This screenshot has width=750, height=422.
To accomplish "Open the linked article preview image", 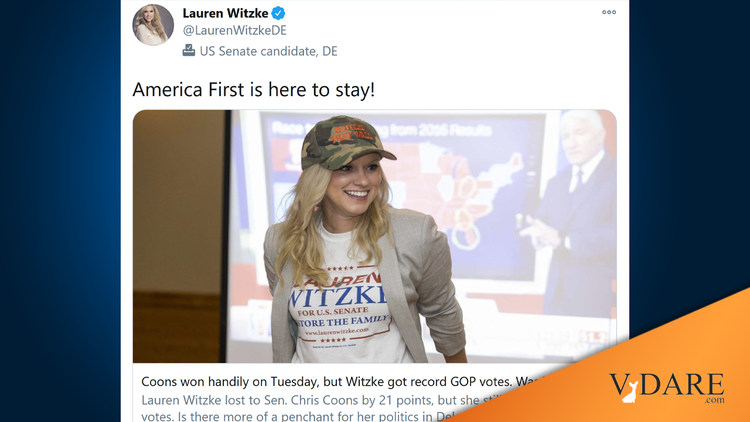I will [x=375, y=236].
